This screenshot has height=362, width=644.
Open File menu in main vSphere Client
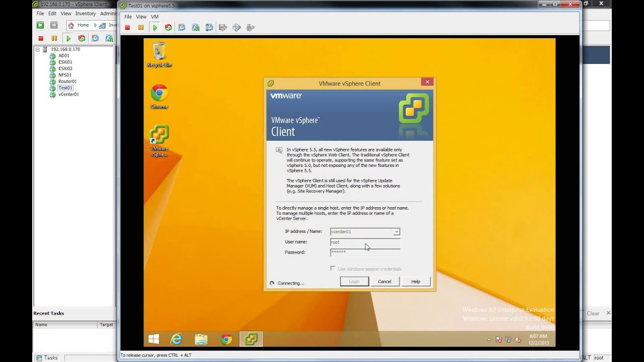(40, 14)
